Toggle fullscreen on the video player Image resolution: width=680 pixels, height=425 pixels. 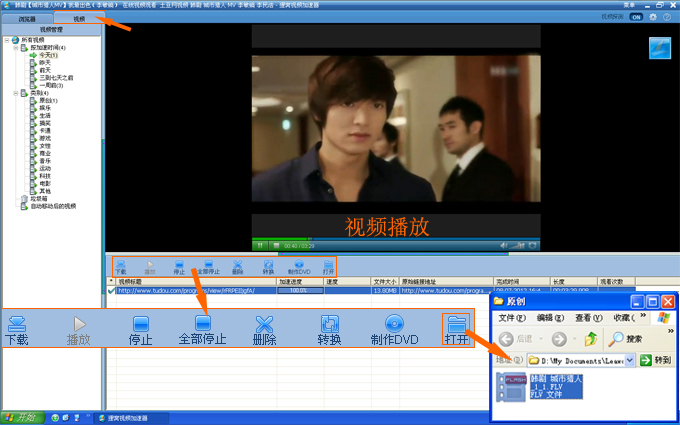[533, 246]
